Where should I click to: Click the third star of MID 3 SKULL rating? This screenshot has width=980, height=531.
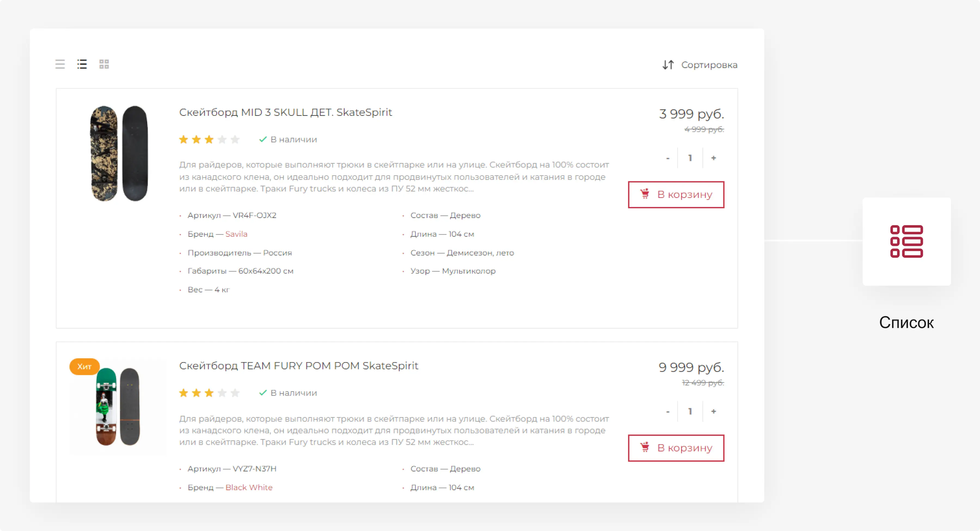[209, 139]
